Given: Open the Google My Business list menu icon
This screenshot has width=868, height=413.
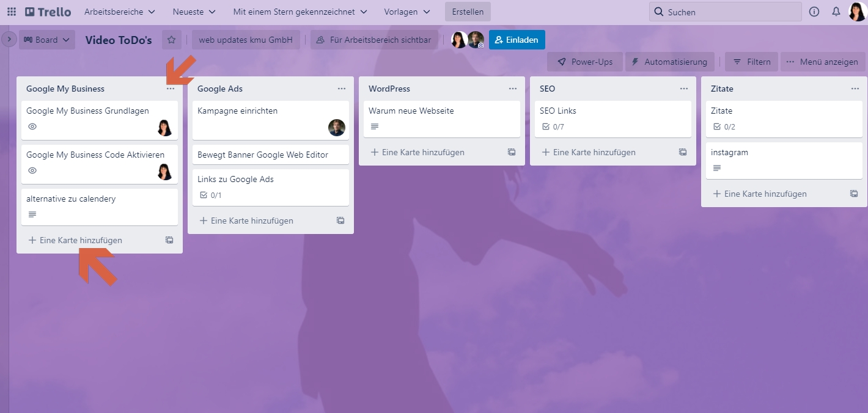Looking at the screenshot, I should [171, 89].
